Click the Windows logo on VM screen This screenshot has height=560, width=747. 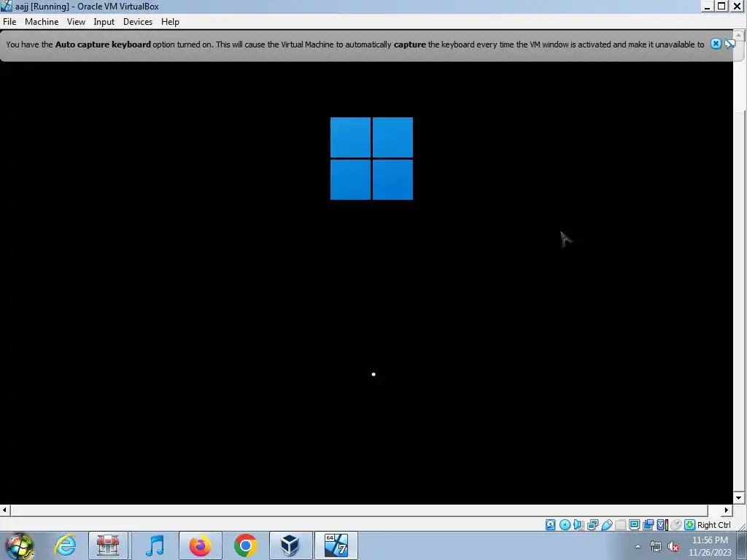pyautogui.click(x=371, y=158)
